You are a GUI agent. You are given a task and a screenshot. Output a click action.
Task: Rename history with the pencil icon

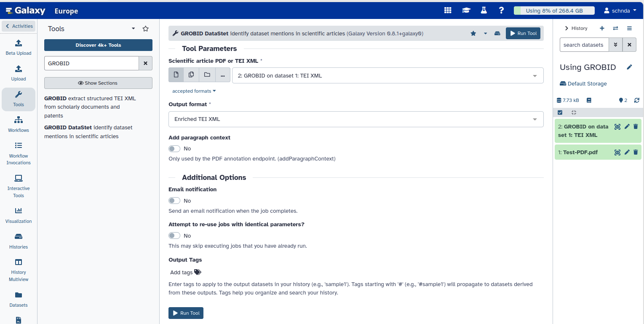pos(629,67)
